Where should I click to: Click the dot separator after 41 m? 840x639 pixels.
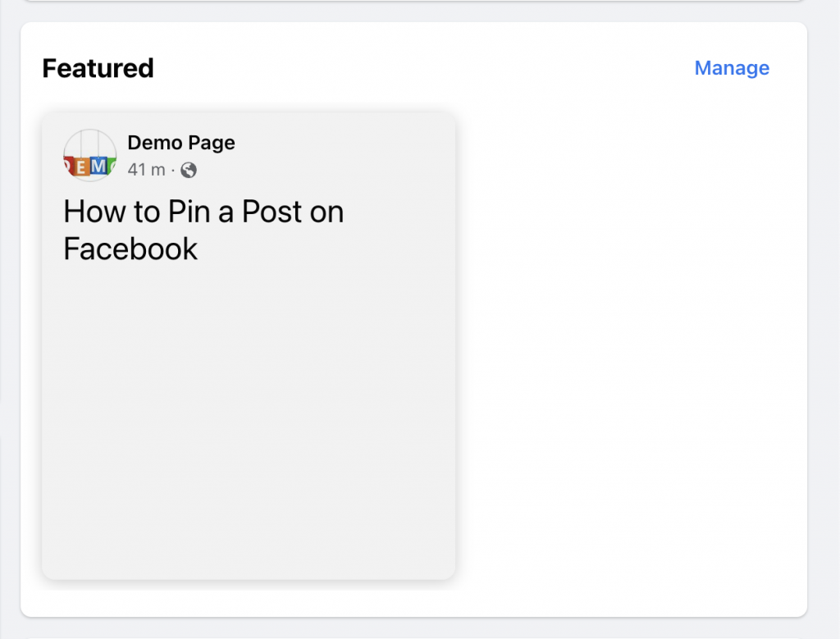point(172,171)
